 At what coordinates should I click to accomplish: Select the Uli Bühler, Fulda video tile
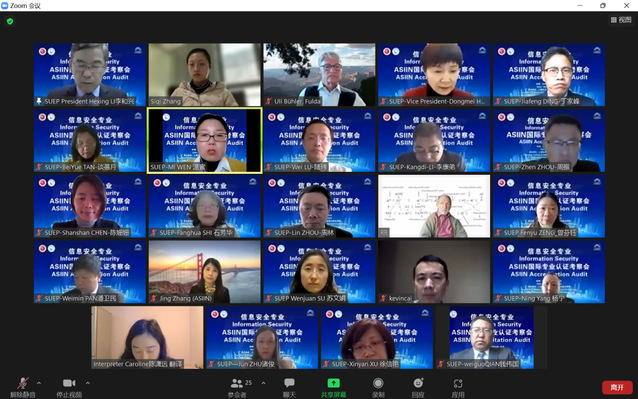pos(319,75)
